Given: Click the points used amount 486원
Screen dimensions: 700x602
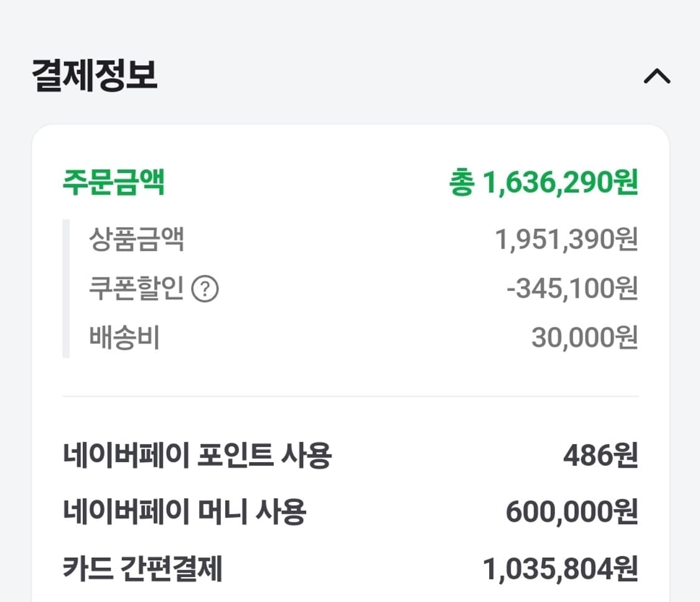Looking at the screenshot, I should 600,456.
